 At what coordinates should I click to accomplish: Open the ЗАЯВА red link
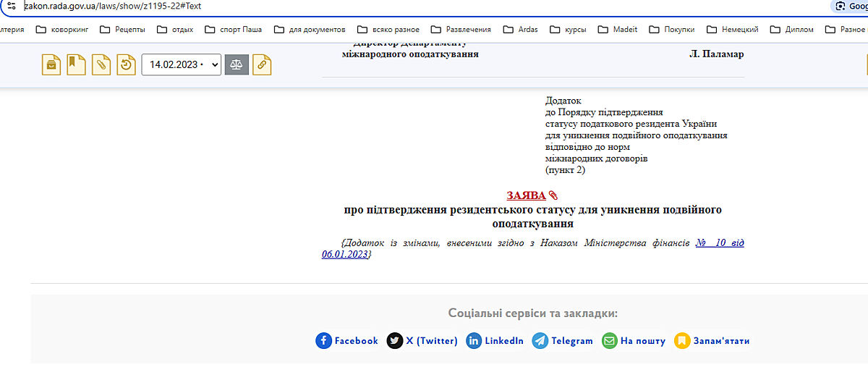526,195
